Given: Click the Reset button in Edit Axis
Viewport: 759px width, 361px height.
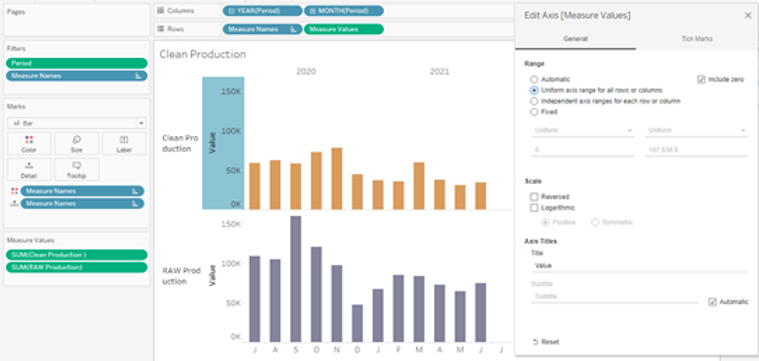Looking at the screenshot, I should click(x=546, y=342).
